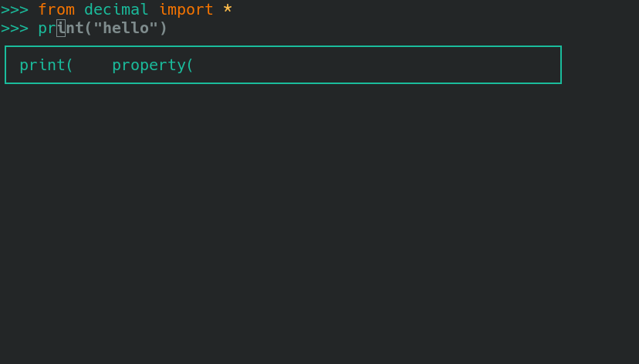Click the opening quote before hello
The image size is (639, 364).
[x=98, y=29]
